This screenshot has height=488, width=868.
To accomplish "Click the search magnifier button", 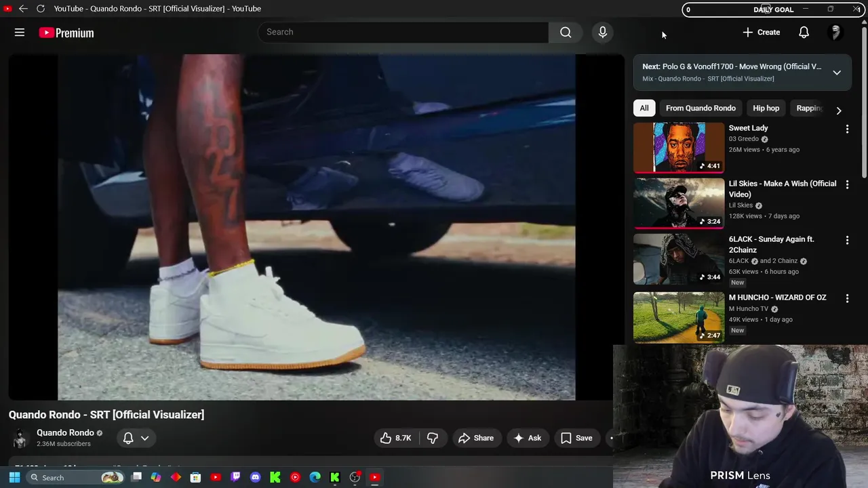I will (x=566, y=32).
